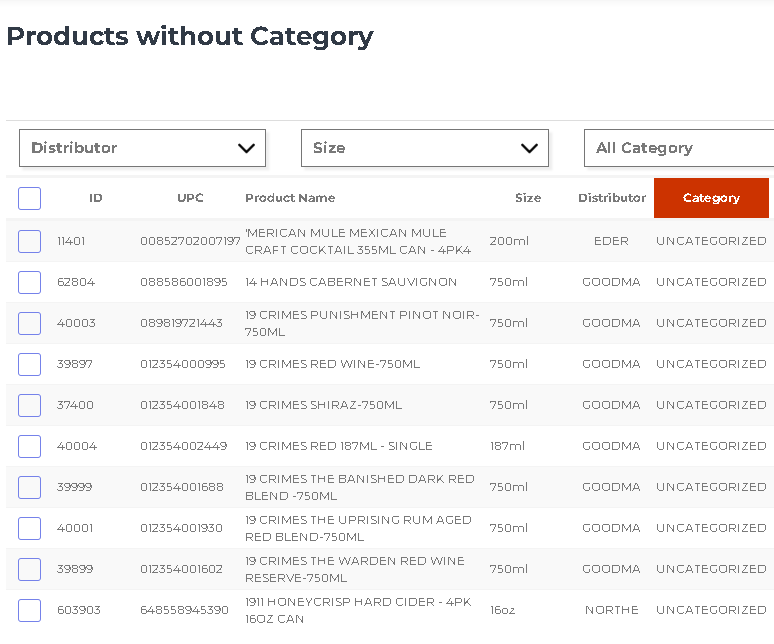The width and height of the screenshot is (774, 644).
Task: Select checkbox for product ID 40001
Action: (30, 528)
